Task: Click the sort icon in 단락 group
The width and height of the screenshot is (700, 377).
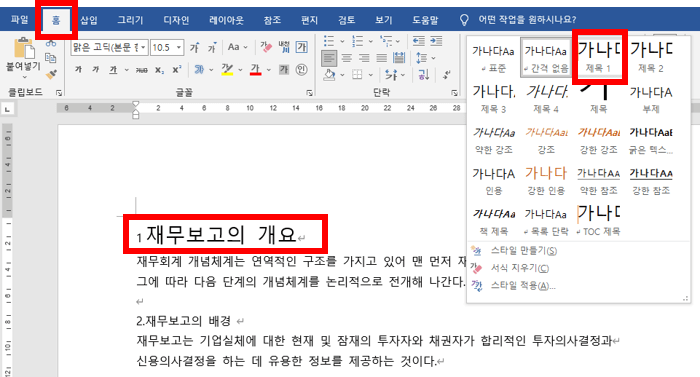Action: tap(423, 75)
